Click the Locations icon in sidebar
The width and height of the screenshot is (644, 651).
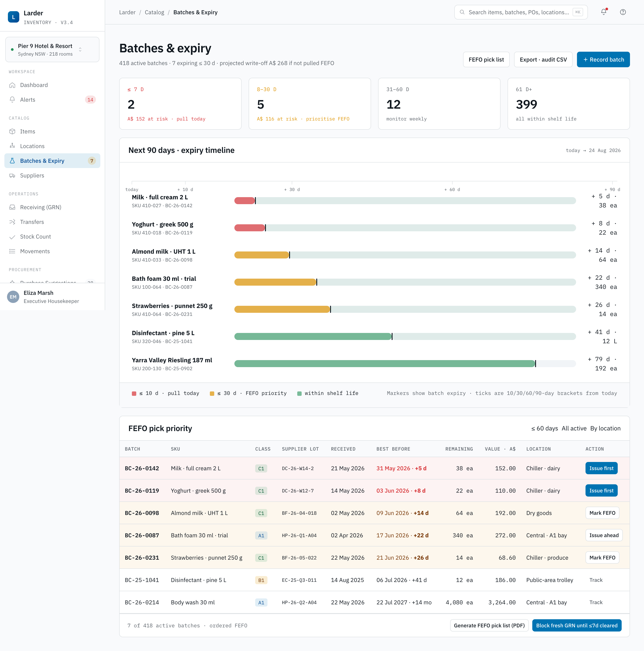12,146
